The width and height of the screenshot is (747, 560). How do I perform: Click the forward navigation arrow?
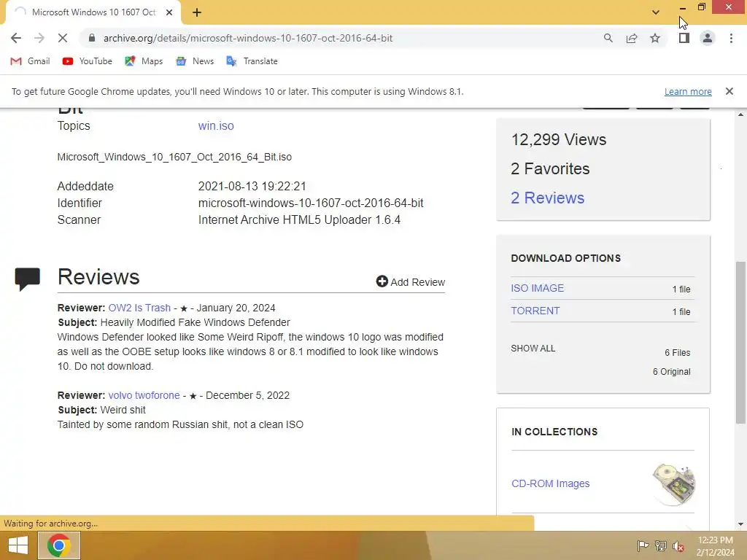(39, 38)
